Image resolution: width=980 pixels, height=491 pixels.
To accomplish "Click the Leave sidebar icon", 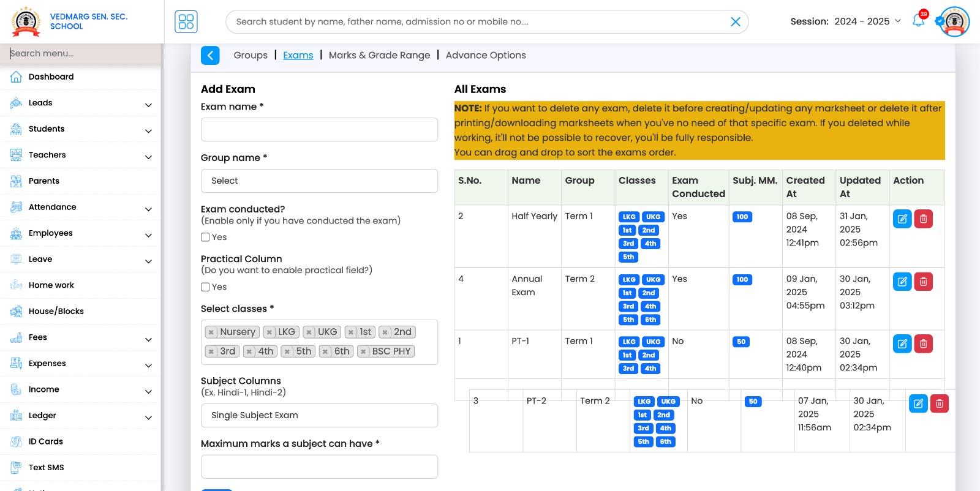I will point(16,259).
